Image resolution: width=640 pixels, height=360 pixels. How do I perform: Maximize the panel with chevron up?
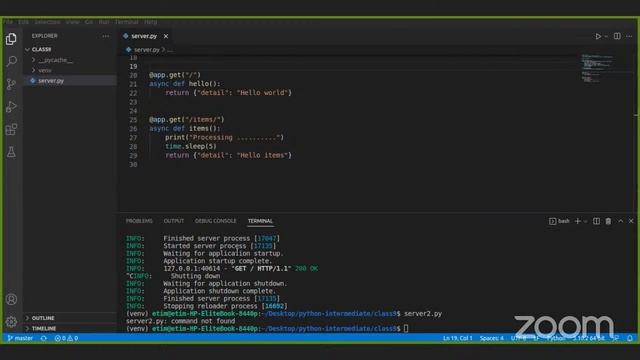tap(620, 221)
